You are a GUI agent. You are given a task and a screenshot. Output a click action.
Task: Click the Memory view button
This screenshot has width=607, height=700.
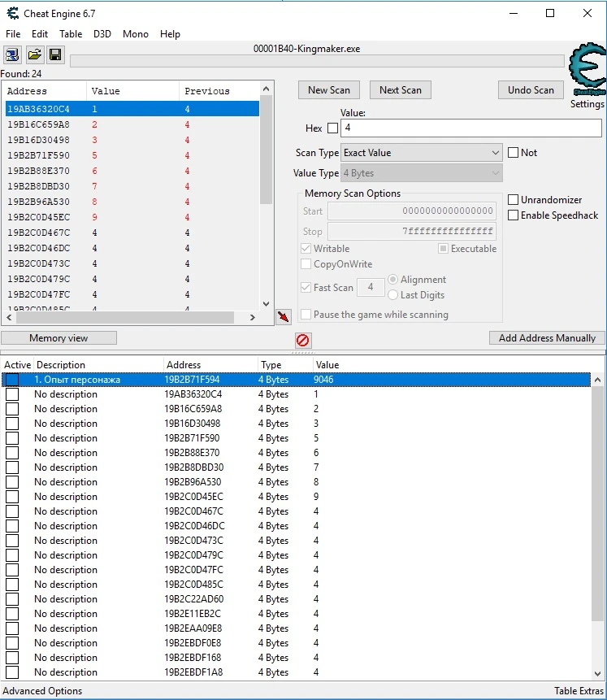[59, 338]
